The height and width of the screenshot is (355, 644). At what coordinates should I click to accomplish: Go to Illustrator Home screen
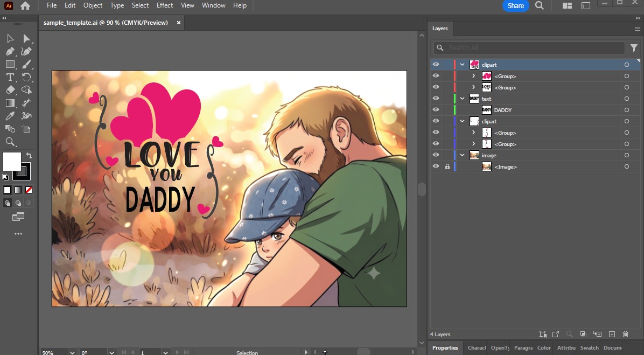click(x=25, y=5)
